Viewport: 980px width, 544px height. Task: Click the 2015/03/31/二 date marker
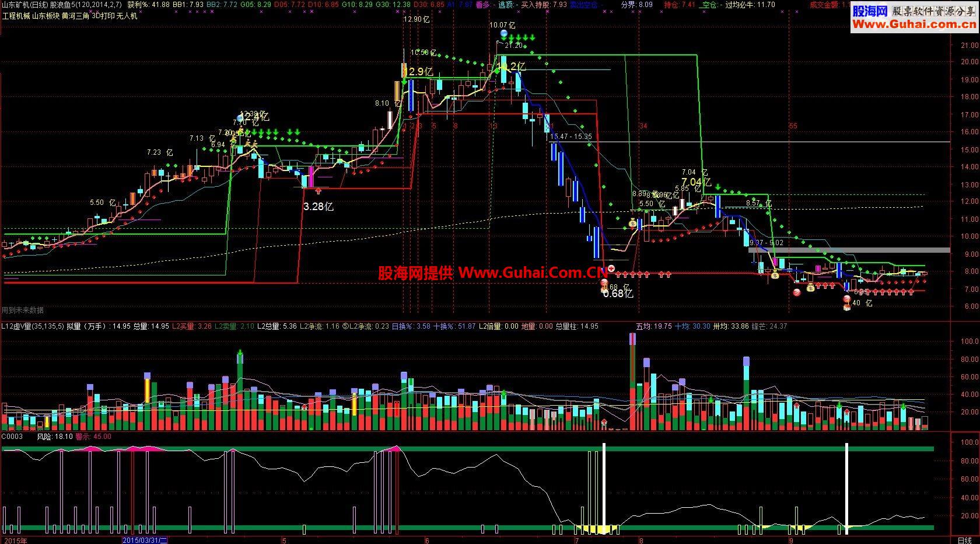(x=145, y=540)
